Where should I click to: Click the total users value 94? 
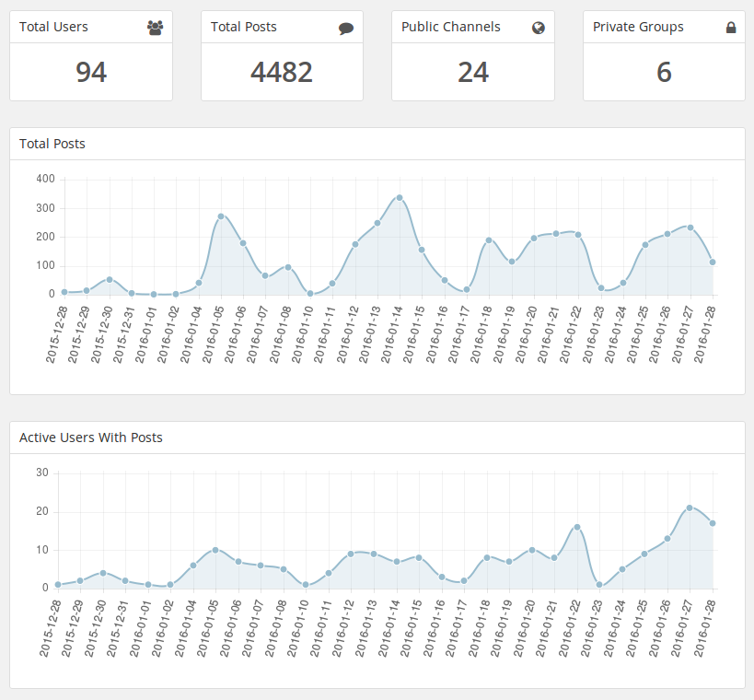coord(91,72)
